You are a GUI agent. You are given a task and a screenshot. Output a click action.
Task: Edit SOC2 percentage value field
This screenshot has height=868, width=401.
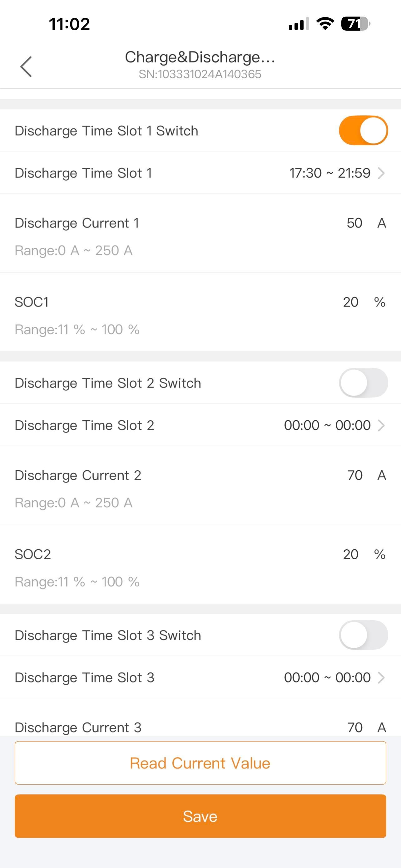click(x=350, y=554)
